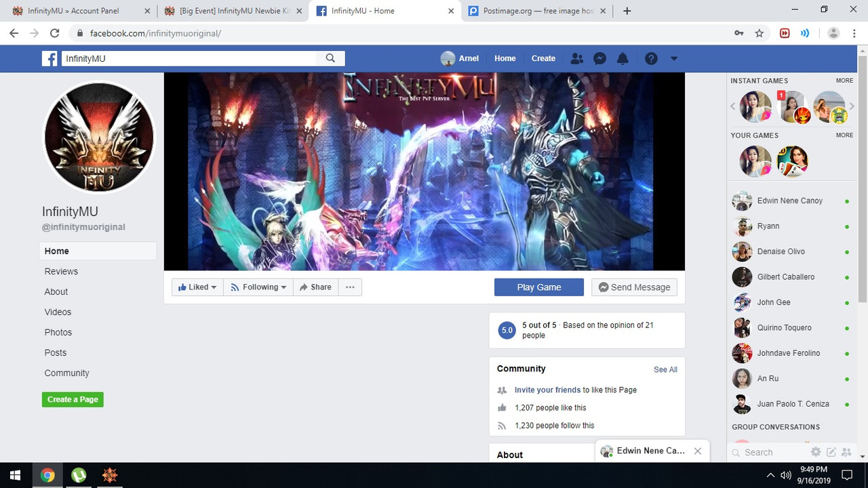Click Invite your friends link

click(547, 390)
